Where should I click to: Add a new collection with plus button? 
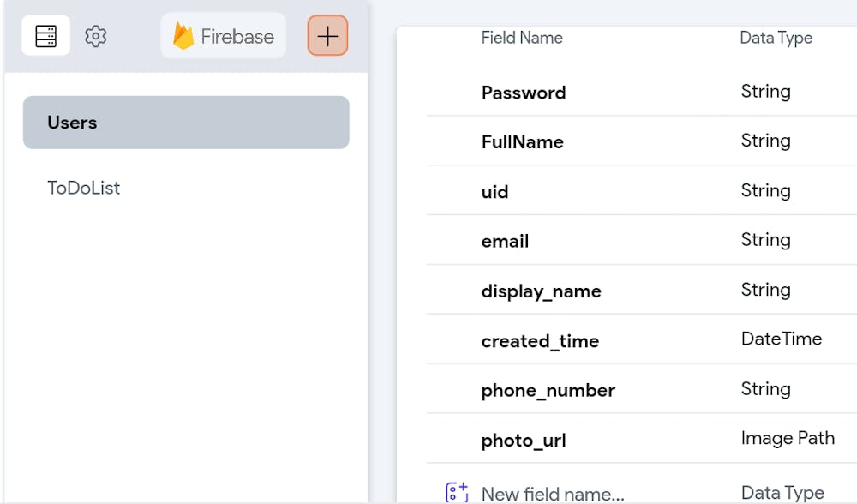(327, 36)
